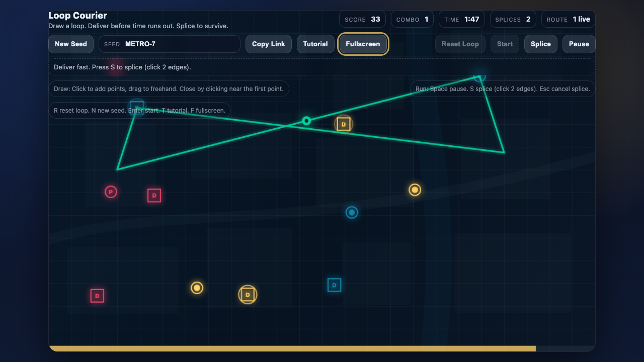Screen dimensions: 644x362
Task: Click the blue circle at the loop's top-right vertex
Action: coord(479,76)
